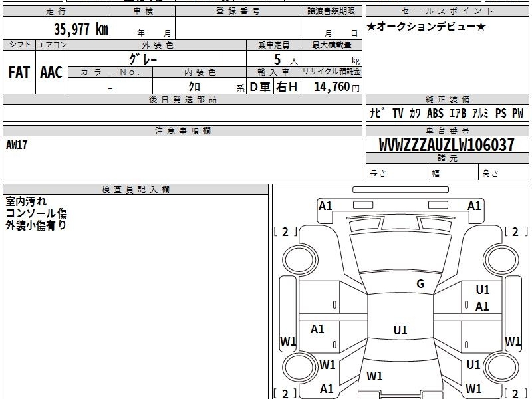Image resolution: width=532 pixels, height=399 pixels.
Task: Click the セールスポイント header
Action: (448, 11)
